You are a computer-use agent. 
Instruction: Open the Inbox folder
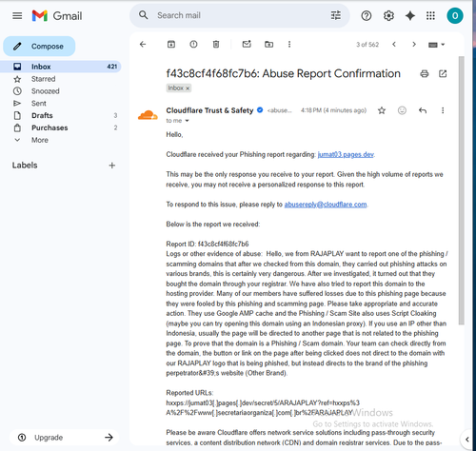point(60,67)
